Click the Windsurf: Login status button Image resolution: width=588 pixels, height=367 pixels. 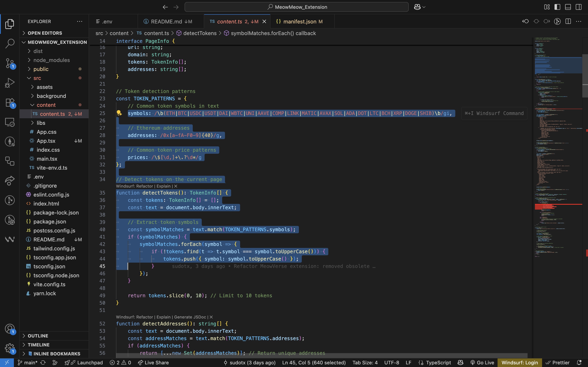pyautogui.click(x=519, y=363)
